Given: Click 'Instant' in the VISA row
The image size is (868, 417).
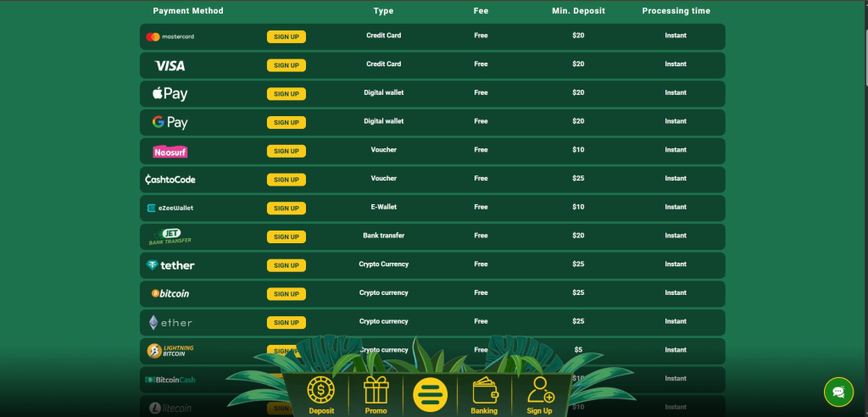Looking at the screenshot, I should (676, 64).
